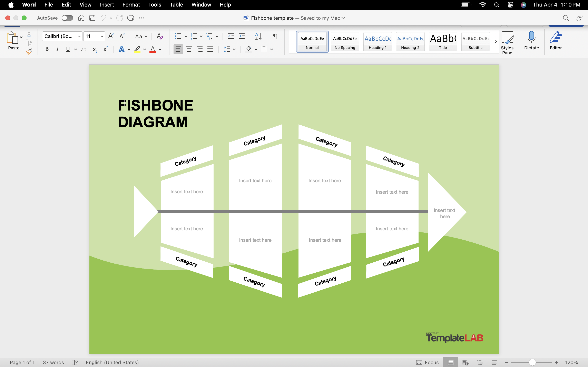Open the font size dropdown
Image resolution: width=588 pixels, height=367 pixels.
[x=102, y=36]
